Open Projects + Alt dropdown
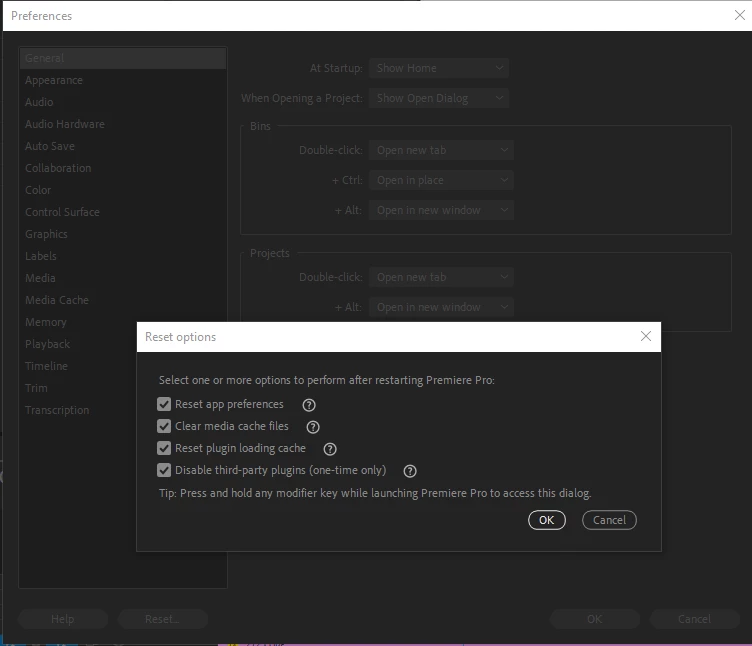 [441, 307]
